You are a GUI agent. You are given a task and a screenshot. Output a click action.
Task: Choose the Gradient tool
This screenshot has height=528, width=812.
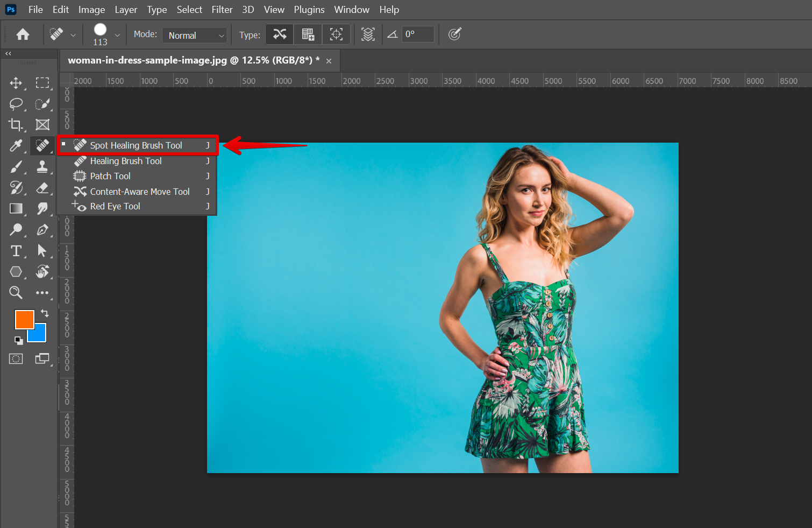[16, 209]
